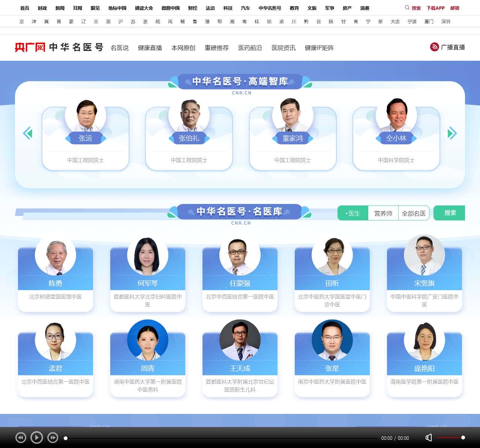Screen dimensions: 480x448
Task: Open the 深圳 regional link
Action: pyautogui.click(x=445, y=21)
